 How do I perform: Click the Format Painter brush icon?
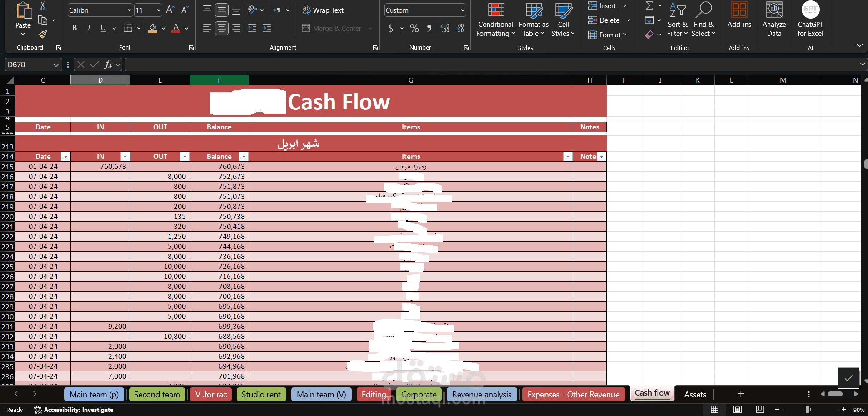(x=43, y=35)
